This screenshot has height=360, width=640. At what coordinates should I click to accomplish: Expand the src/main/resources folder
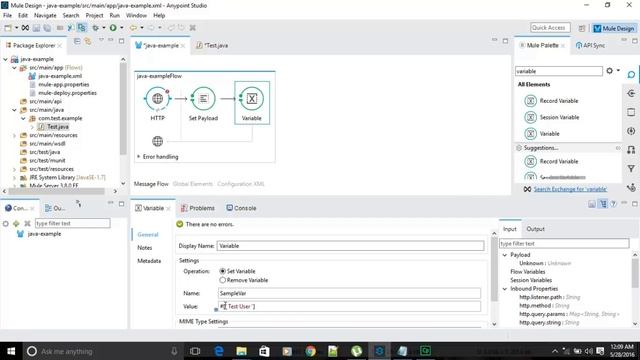pyautogui.click(x=14, y=135)
